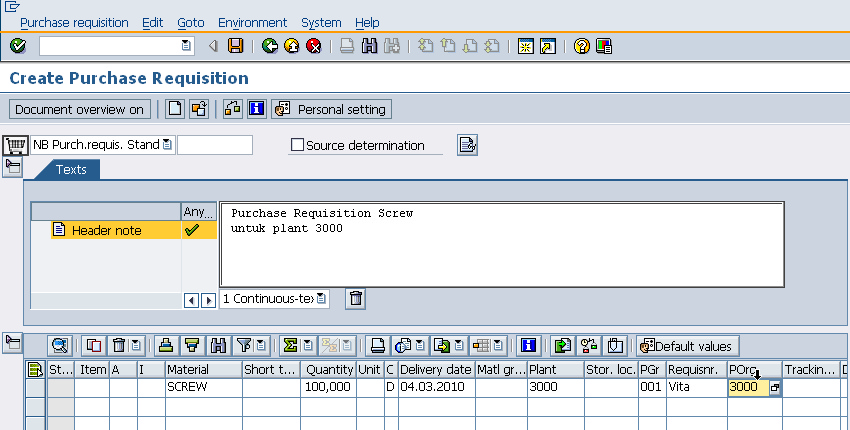This screenshot has height=430, width=850.
Task: Open the NB Purch.requis. document type dropdown
Action: point(167,145)
